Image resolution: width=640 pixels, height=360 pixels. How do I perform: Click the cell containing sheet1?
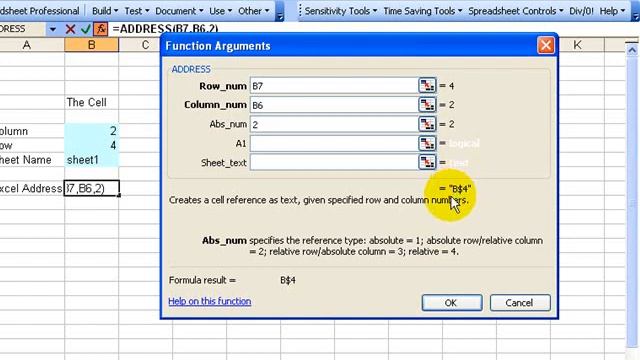point(91,160)
